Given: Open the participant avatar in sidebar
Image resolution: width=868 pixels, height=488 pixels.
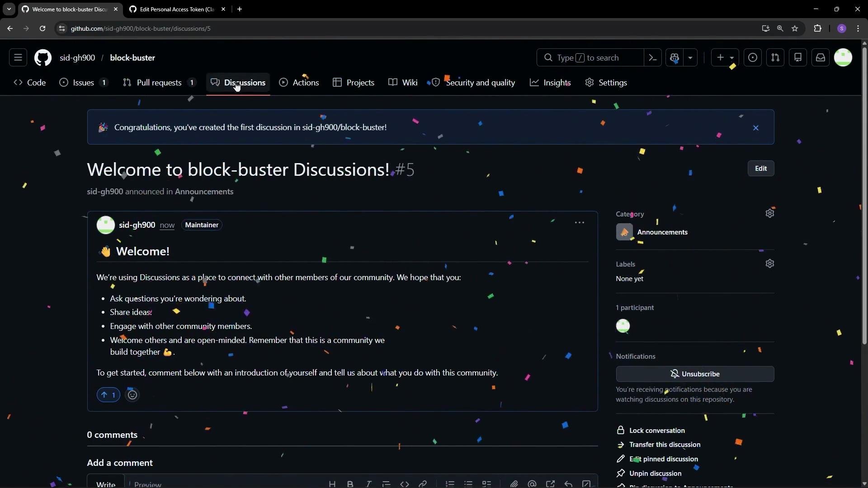Looking at the screenshot, I should [x=623, y=326].
